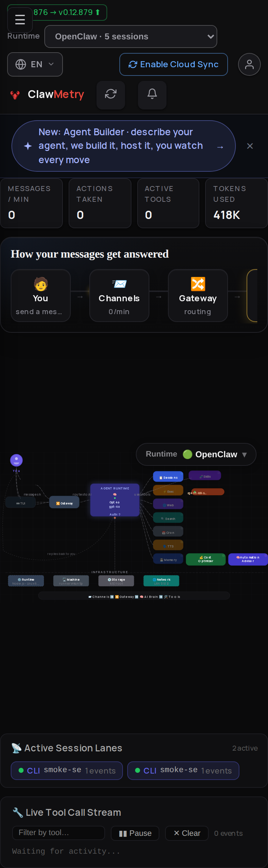Select the Automation Advisor node
Viewport: 268px width, 868px height.
[248, 559]
